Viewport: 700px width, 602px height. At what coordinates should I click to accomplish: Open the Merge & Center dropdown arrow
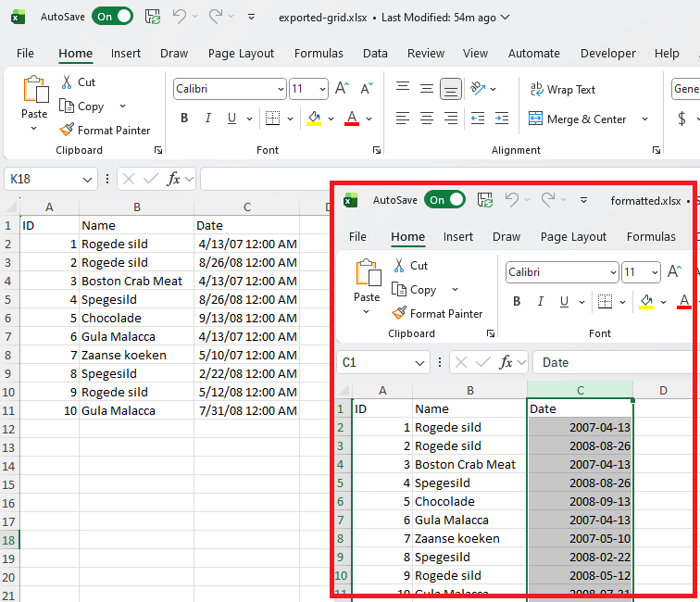(x=644, y=119)
